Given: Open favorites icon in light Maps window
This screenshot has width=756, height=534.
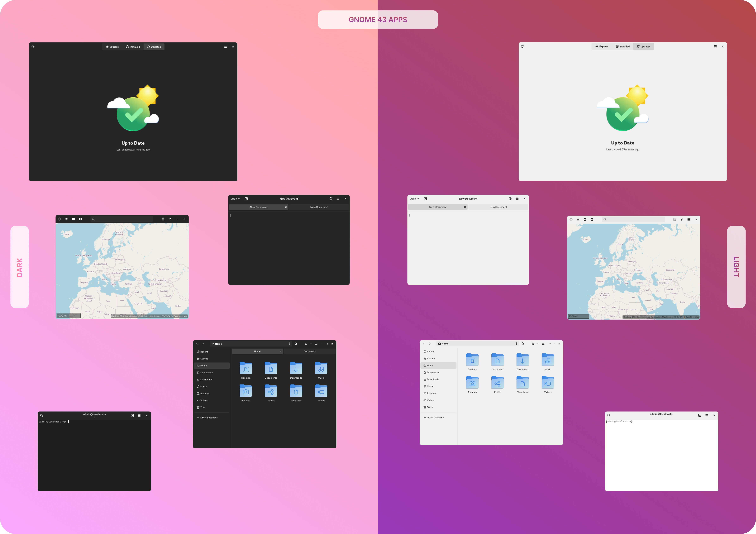Looking at the screenshot, I should tap(675, 219).
